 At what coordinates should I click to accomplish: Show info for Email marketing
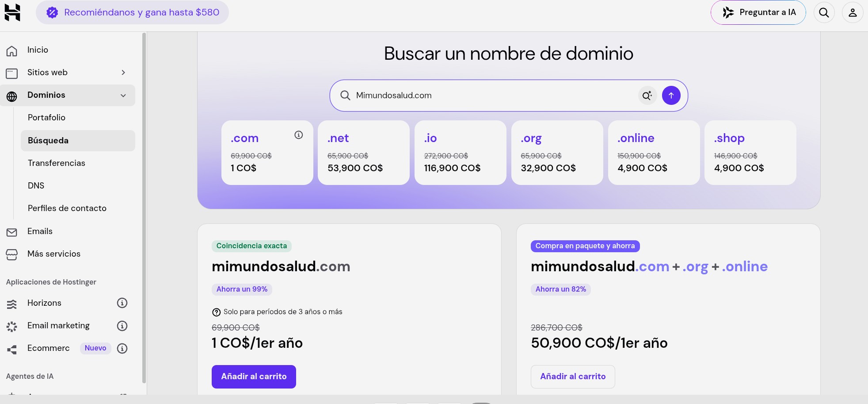tap(122, 326)
